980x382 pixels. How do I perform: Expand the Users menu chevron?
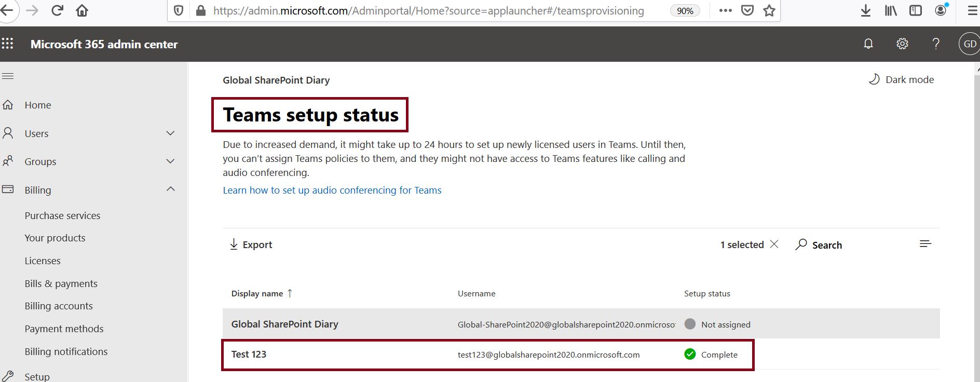tap(170, 133)
